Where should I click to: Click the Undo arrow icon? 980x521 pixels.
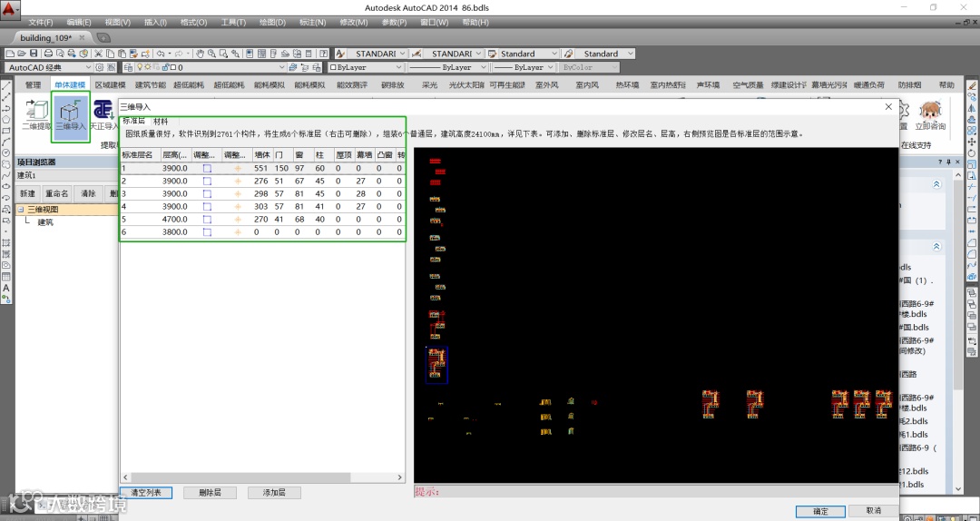(160, 54)
